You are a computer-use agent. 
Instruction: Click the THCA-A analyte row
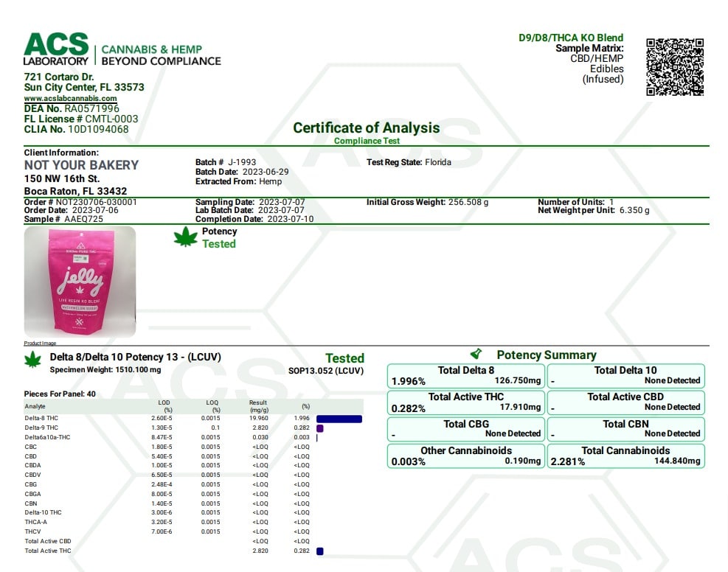[193, 523]
